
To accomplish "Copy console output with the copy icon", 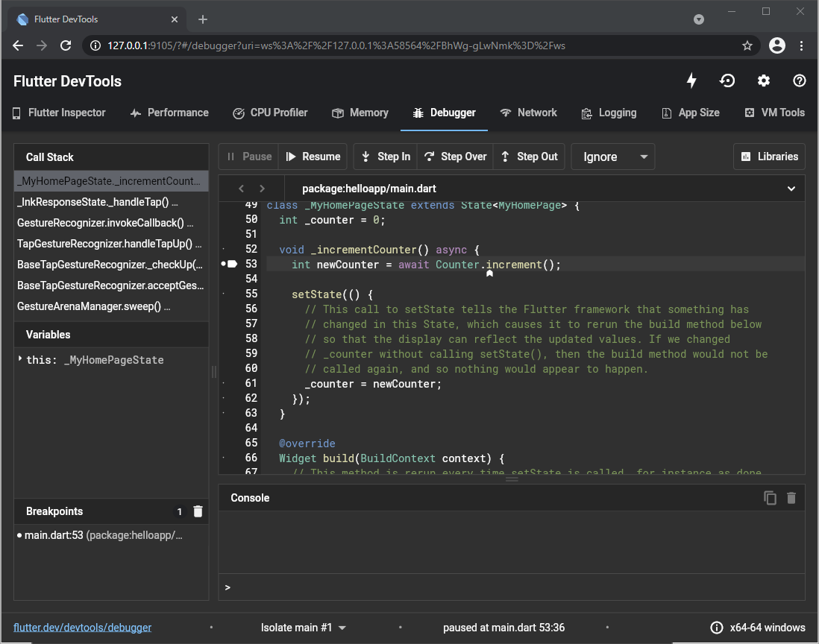I will tap(770, 498).
